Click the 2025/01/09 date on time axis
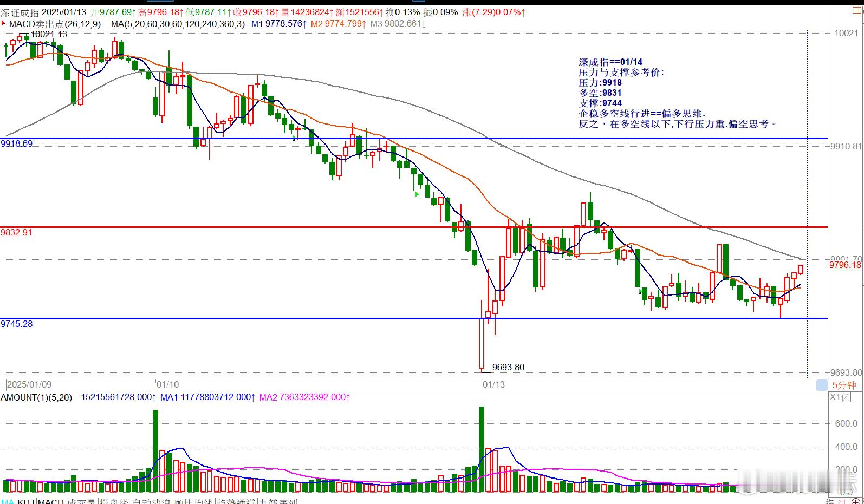 [29, 384]
